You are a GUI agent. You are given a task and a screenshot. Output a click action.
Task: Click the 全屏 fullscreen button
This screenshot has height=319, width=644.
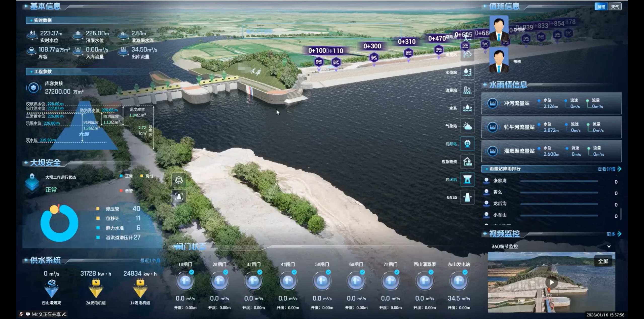point(603,261)
